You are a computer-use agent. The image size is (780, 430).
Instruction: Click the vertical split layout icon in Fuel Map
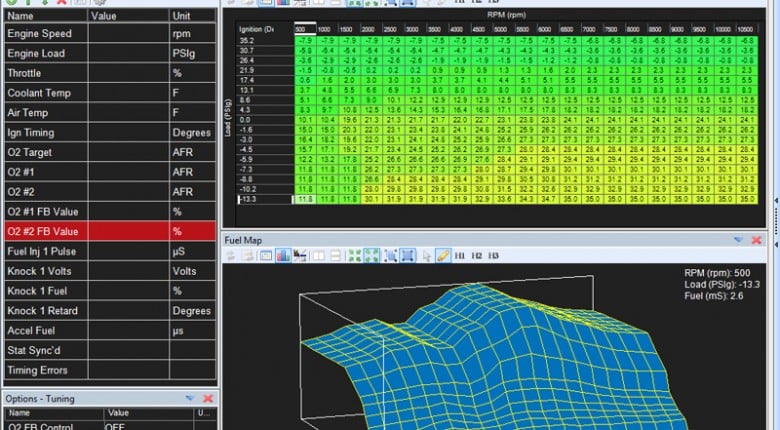click(318, 256)
